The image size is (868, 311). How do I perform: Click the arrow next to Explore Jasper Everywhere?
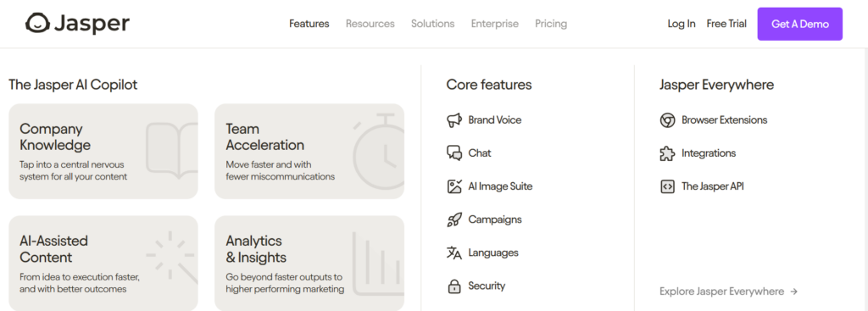click(x=793, y=292)
